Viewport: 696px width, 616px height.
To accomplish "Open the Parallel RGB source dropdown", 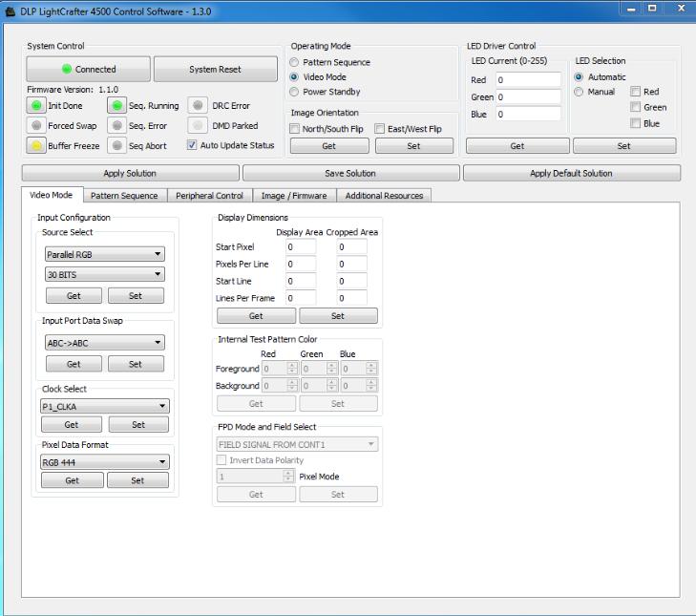I will click(105, 254).
